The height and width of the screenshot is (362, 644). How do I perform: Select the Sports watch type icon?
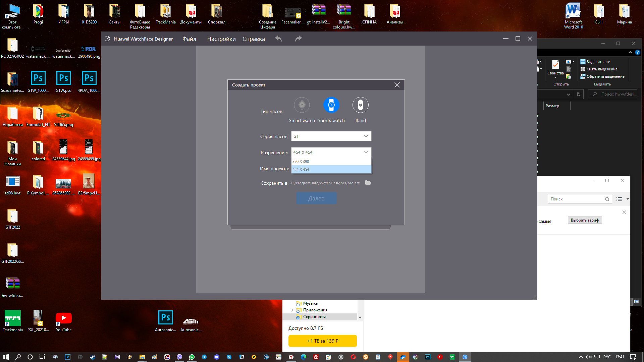[331, 105]
